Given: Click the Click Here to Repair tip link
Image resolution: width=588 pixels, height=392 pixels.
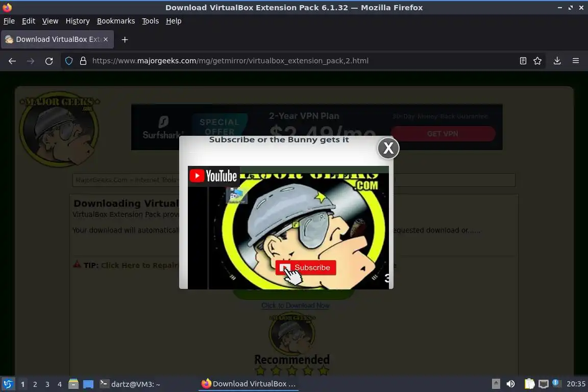Looking at the screenshot, I should (139, 265).
